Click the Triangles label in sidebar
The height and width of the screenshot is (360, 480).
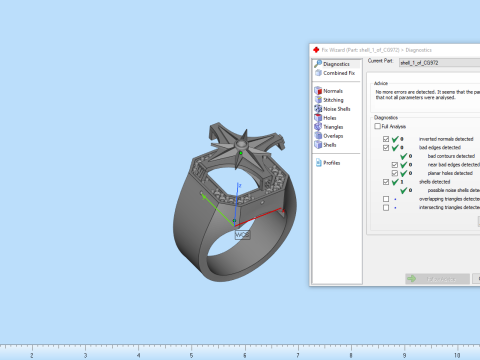pyautogui.click(x=333, y=127)
